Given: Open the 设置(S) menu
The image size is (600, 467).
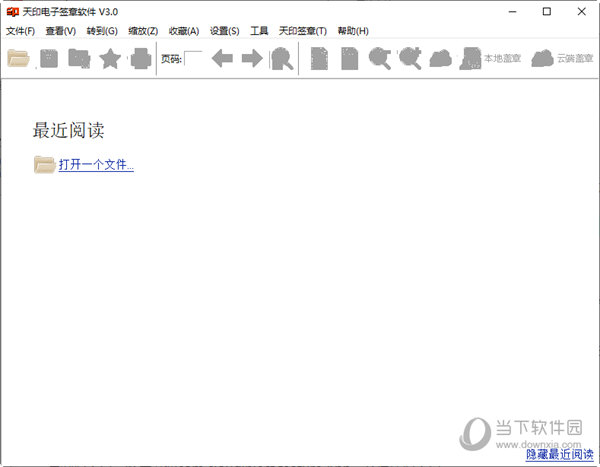Looking at the screenshot, I should (224, 31).
